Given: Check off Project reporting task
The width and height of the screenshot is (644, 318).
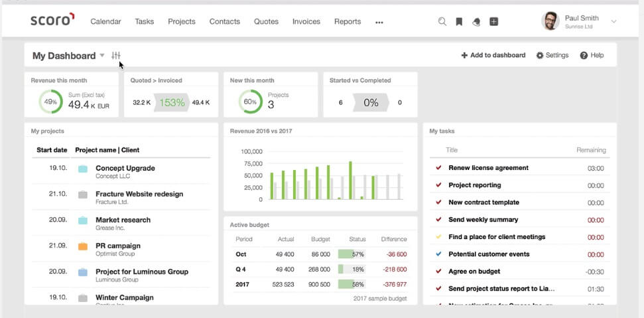Looking at the screenshot, I should [438, 185].
